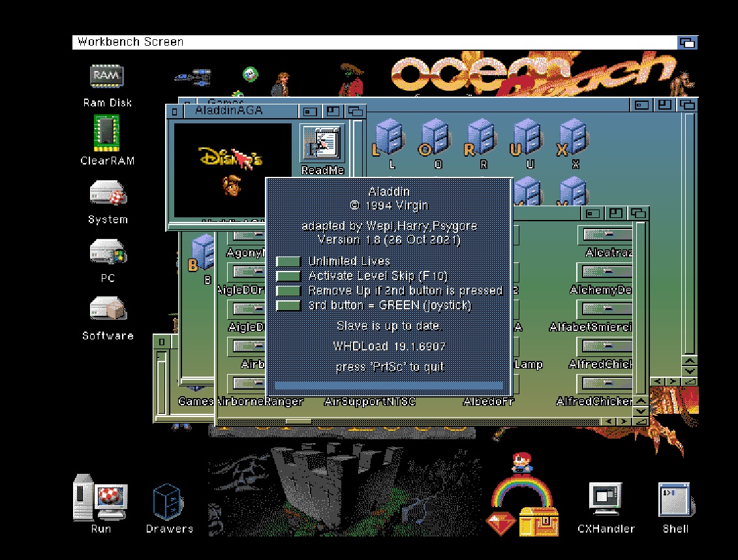Click the A drawer window scroll-right arrow
This screenshot has height=560, width=738.
point(624,422)
